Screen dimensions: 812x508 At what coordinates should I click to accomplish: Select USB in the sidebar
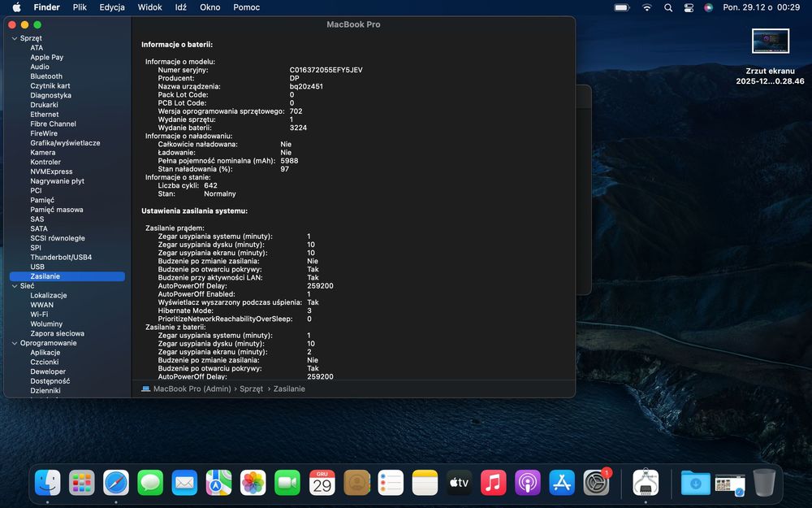coord(37,267)
